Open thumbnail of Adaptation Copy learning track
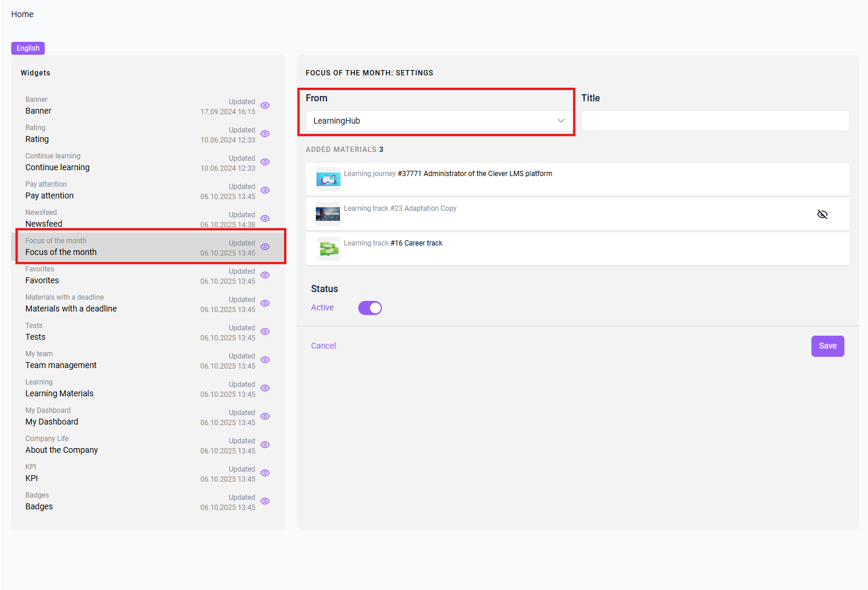Image resolution: width=868 pixels, height=590 pixels. click(x=328, y=214)
